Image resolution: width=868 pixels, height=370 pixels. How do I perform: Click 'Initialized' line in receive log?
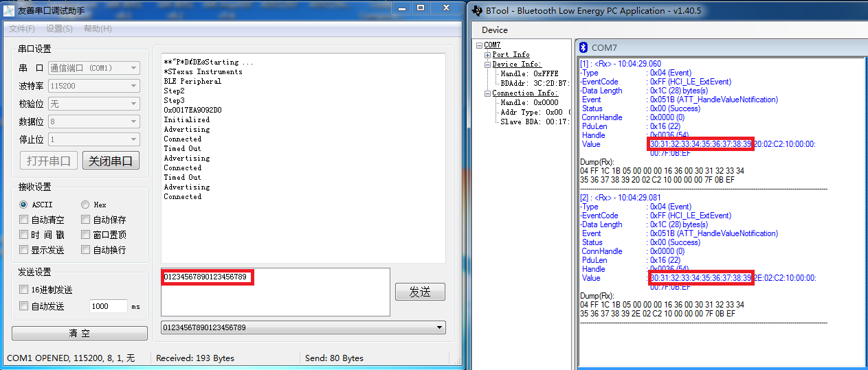pos(187,119)
